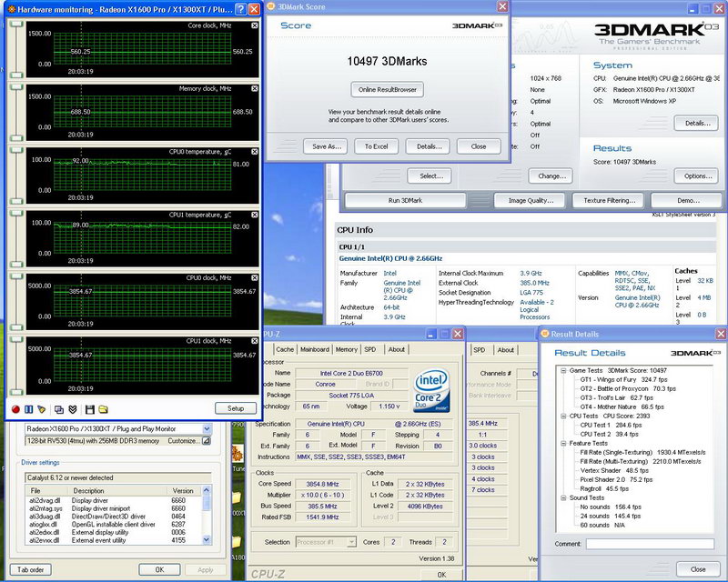Image resolution: width=728 pixels, height=582 pixels.
Task: Click the Close button in Result Details
Action: coord(698,569)
